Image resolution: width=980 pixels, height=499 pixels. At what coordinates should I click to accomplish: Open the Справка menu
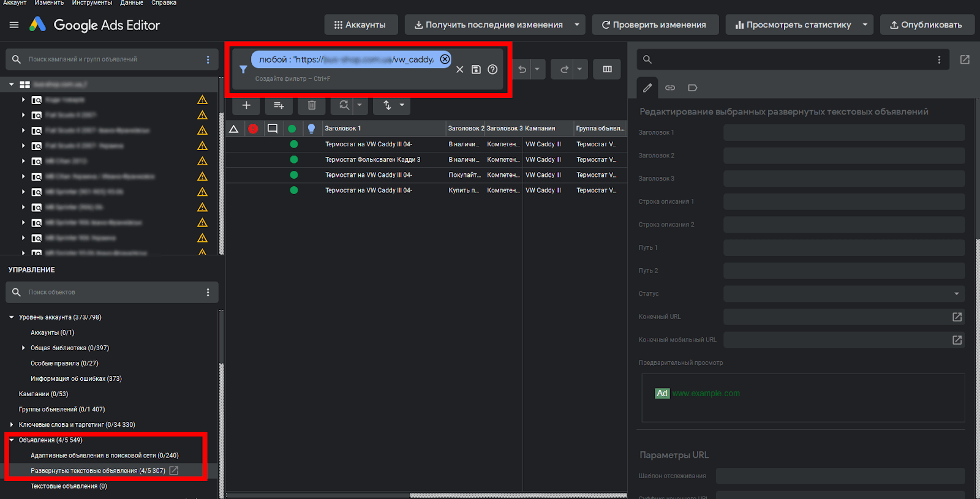(x=164, y=3)
